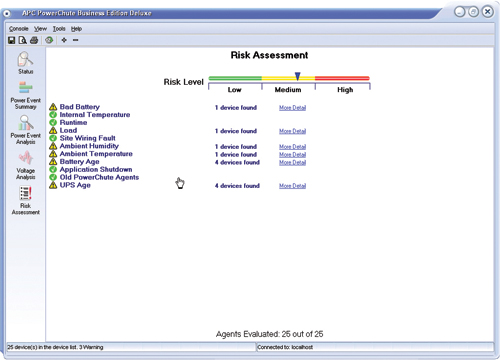Image resolution: width=500 pixels, height=360 pixels.
Task: Click 'Connected to: localhost' in status bar
Action: click(x=285, y=347)
